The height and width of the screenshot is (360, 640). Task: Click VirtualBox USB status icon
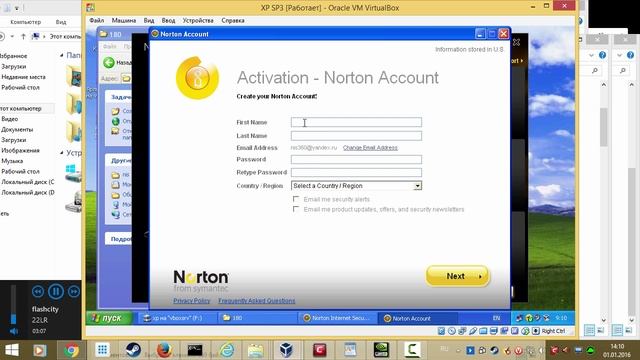pyautogui.click(x=473, y=331)
